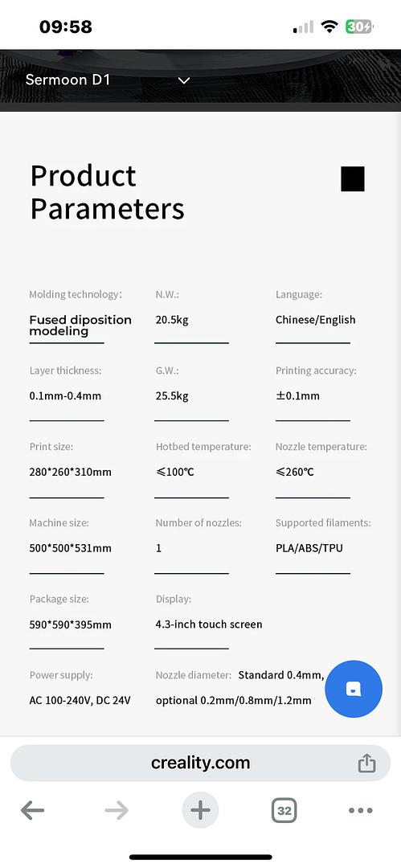The height and width of the screenshot is (868, 401).
Task: Open the blue chat support bubble
Action: click(x=354, y=690)
